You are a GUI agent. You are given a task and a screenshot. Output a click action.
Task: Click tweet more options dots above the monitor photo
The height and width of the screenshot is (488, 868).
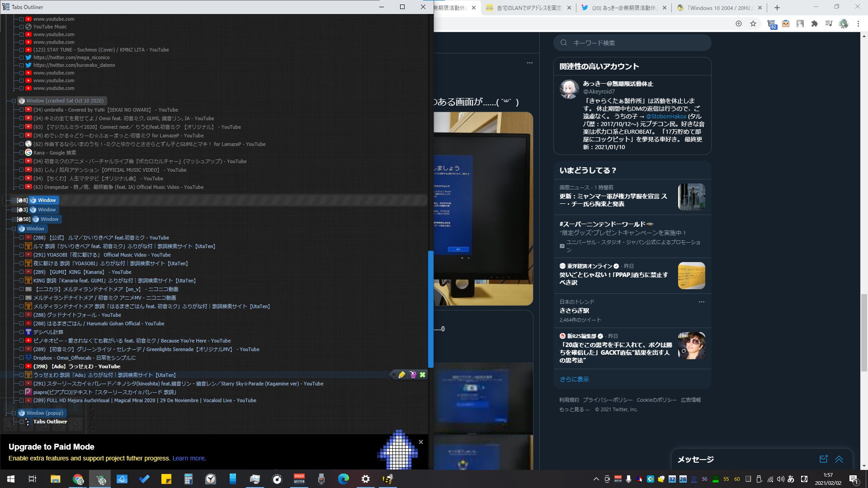pyautogui.click(x=530, y=63)
